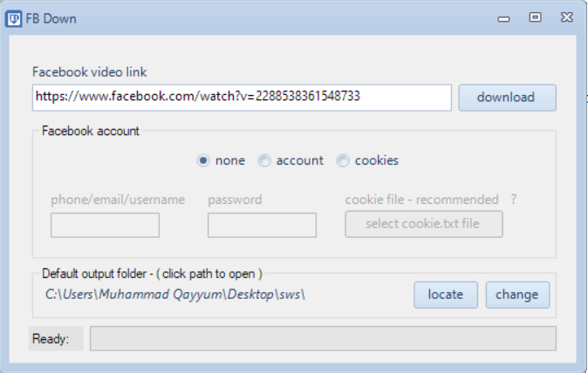Close the FB Down window

coord(566,17)
